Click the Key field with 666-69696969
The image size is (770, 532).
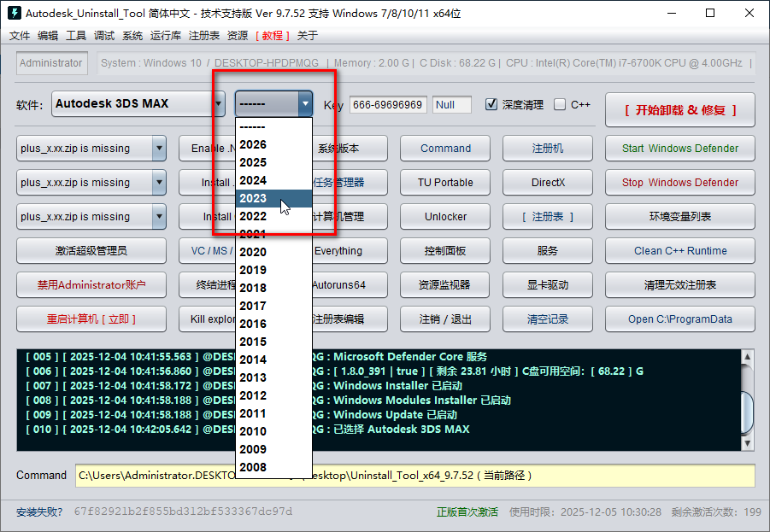388,104
